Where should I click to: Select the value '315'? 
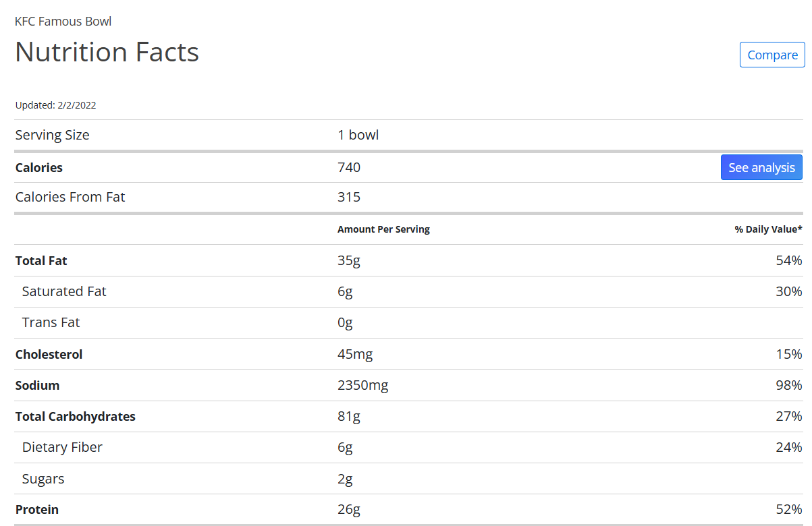[349, 197]
